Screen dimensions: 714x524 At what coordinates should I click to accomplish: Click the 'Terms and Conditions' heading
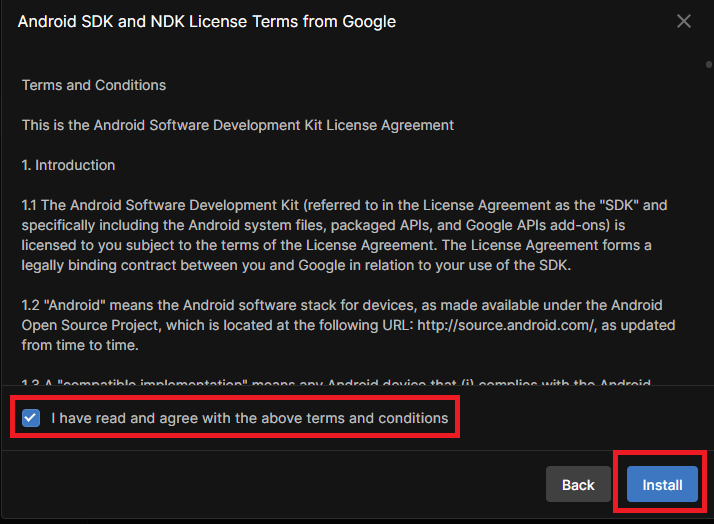click(94, 85)
